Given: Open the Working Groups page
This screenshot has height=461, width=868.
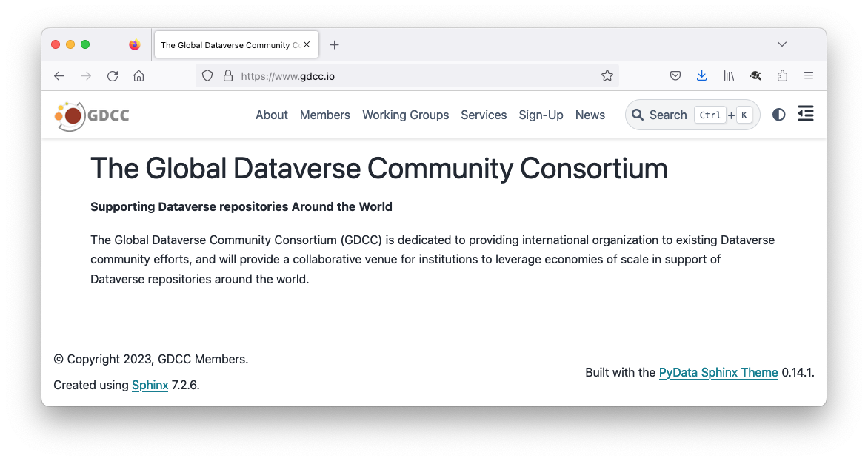Looking at the screenshot, I should click(x=405, y=115).
